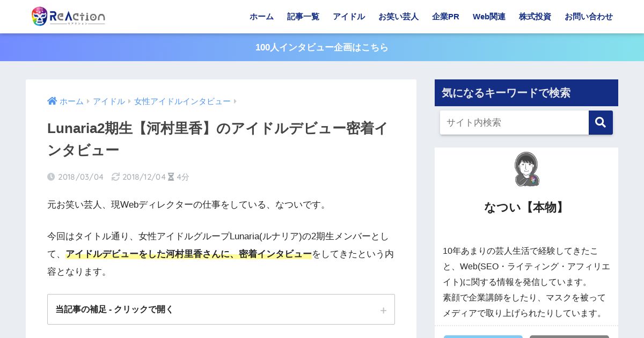Open the お問い合わせ menu item
Image resolution: width=644 pixels, height=338 pixels.
[x=589, y=17]
